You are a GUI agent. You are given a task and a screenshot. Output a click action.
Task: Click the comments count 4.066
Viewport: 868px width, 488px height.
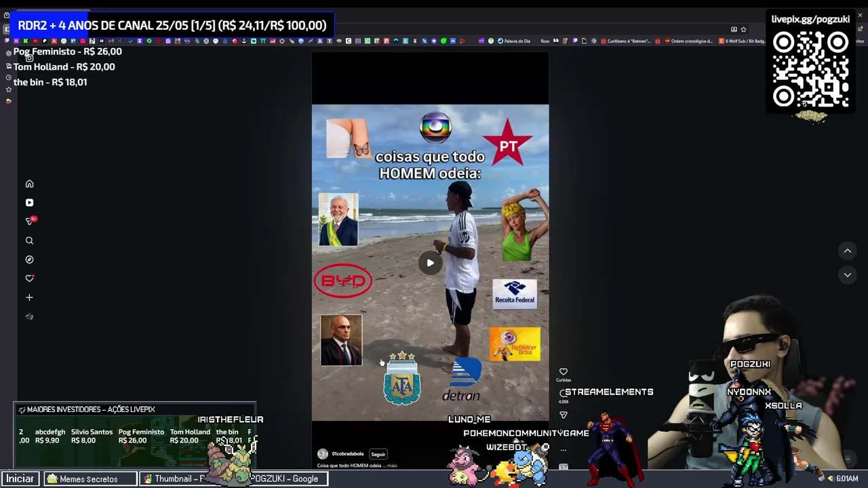click(x=563, y=402)
